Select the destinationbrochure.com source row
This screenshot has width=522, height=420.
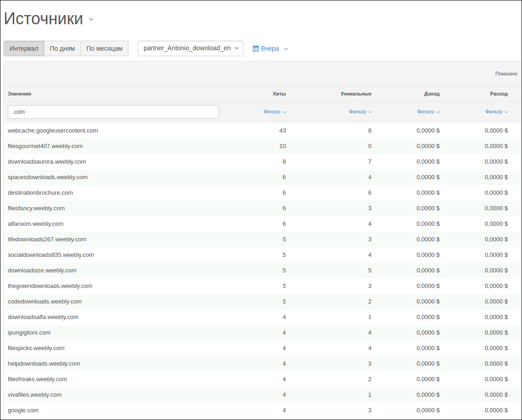pyautogui.click(x=263, y=193)
